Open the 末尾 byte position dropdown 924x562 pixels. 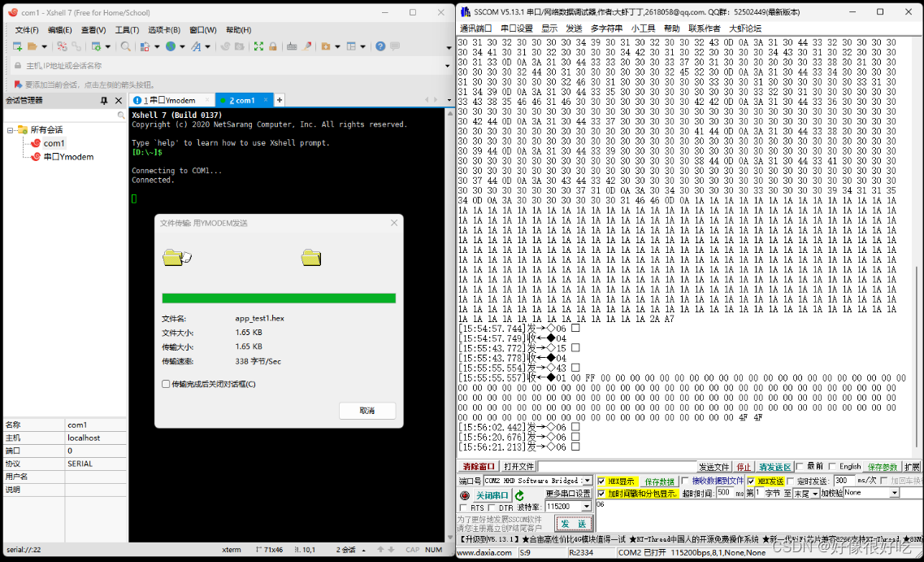[x=815, y=493]
